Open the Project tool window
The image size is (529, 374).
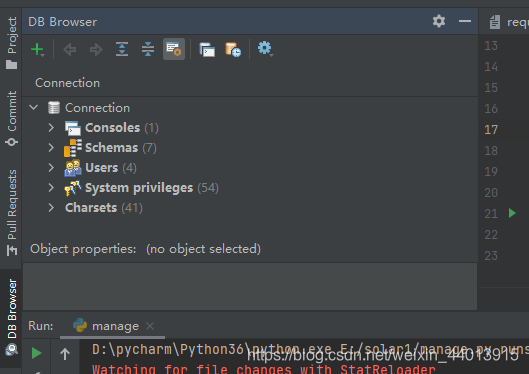[11, 43]
